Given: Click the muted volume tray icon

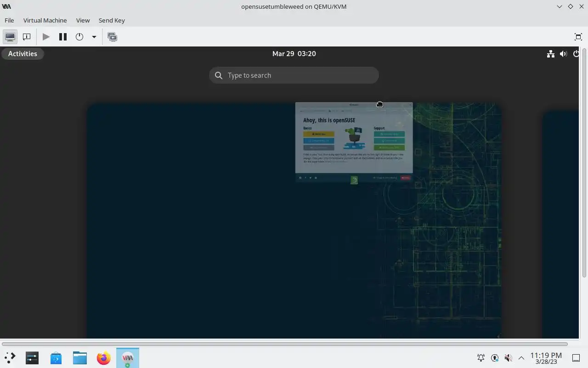Looking at the screenshot, I should point(508,357).
